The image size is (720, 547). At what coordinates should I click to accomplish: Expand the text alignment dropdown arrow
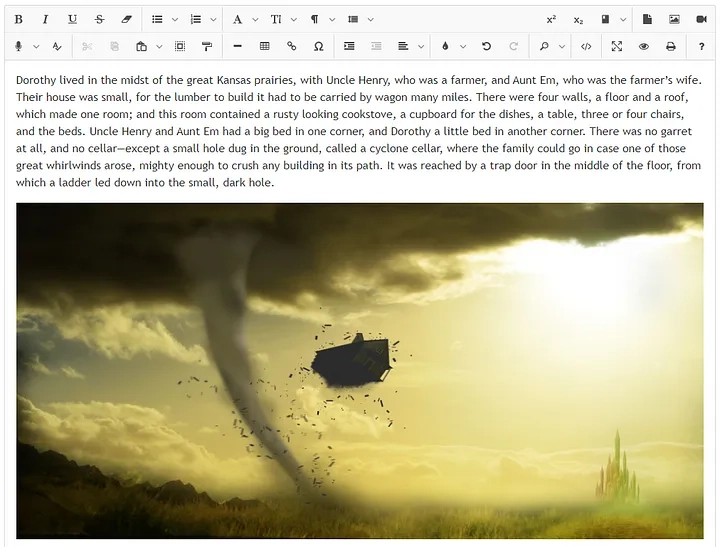[421, 46]
